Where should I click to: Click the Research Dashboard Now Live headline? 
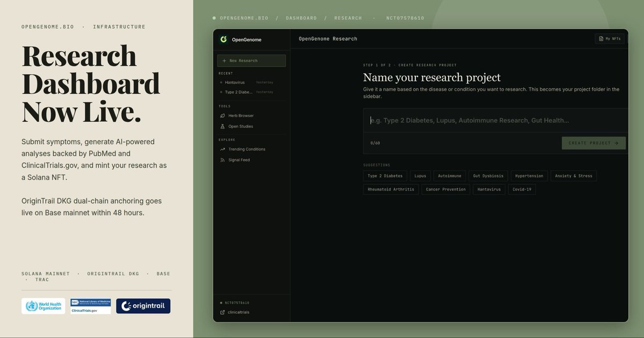pos(91,83)
